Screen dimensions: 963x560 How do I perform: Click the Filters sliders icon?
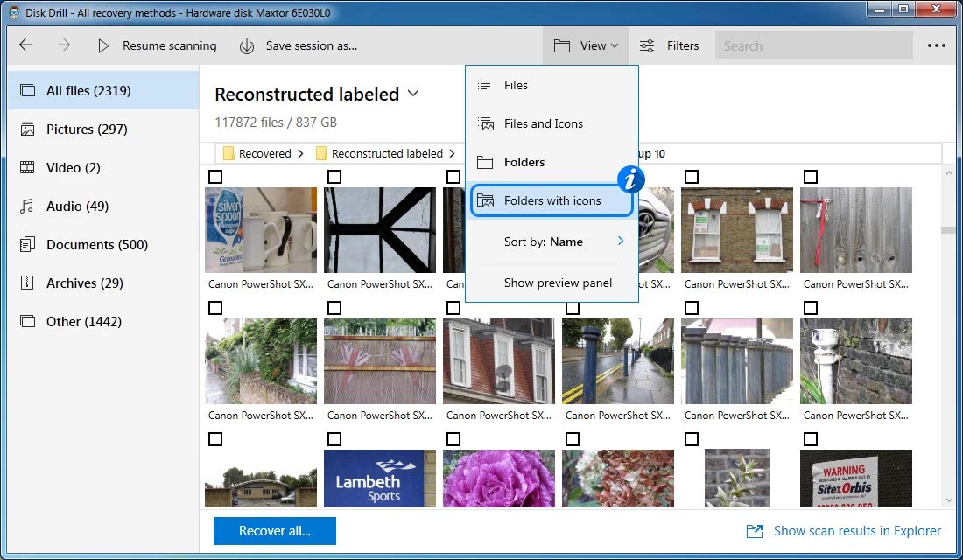[647, 46]
